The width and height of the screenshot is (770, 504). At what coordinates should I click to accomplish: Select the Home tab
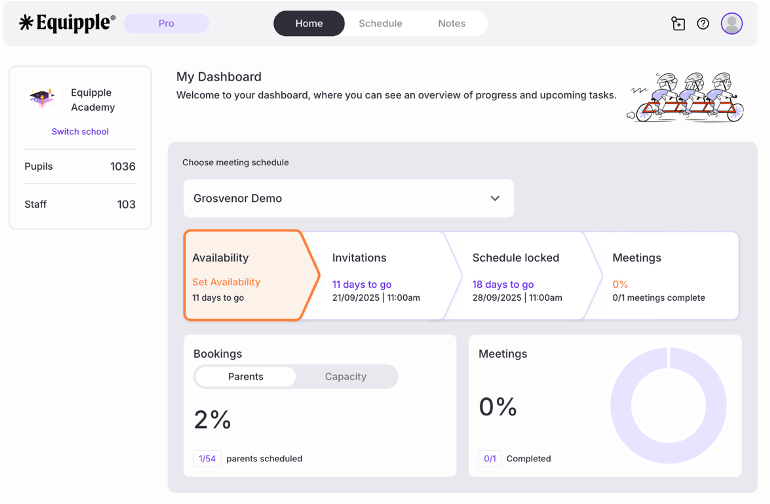[309, 24]
